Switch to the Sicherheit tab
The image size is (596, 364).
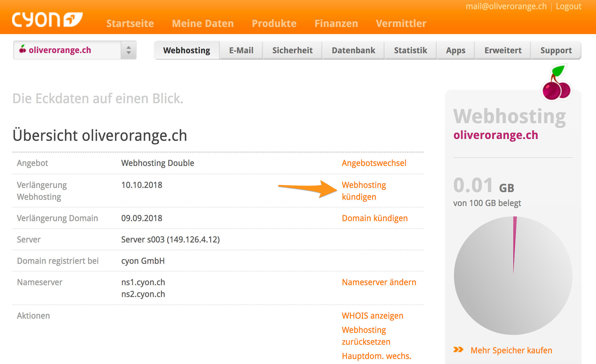point(293,50)
